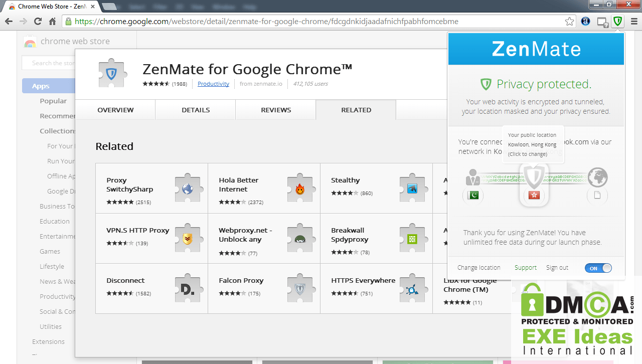The height and width of the screenshot is (364, 642).
Task: Click the green padlock security icon
Action: tap(68, 22)
